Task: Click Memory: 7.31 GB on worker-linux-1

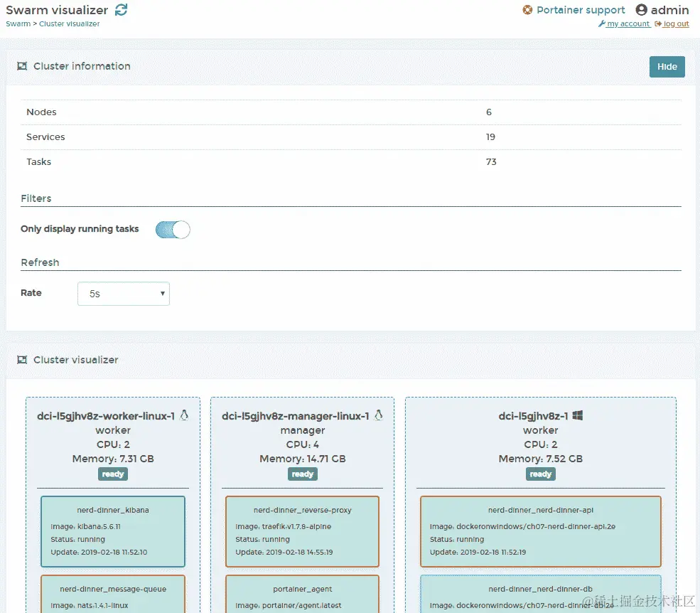Action: pyautogui.click(x=113, y=459)
